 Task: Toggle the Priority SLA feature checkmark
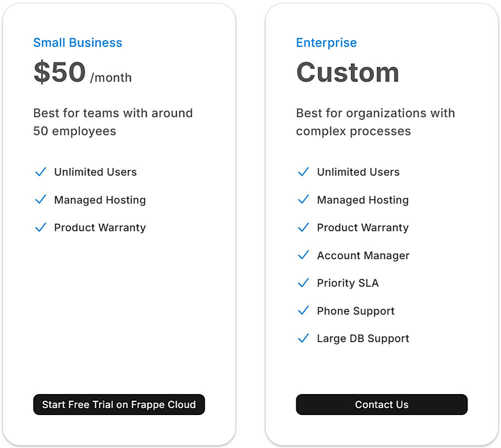coord(304,283)
